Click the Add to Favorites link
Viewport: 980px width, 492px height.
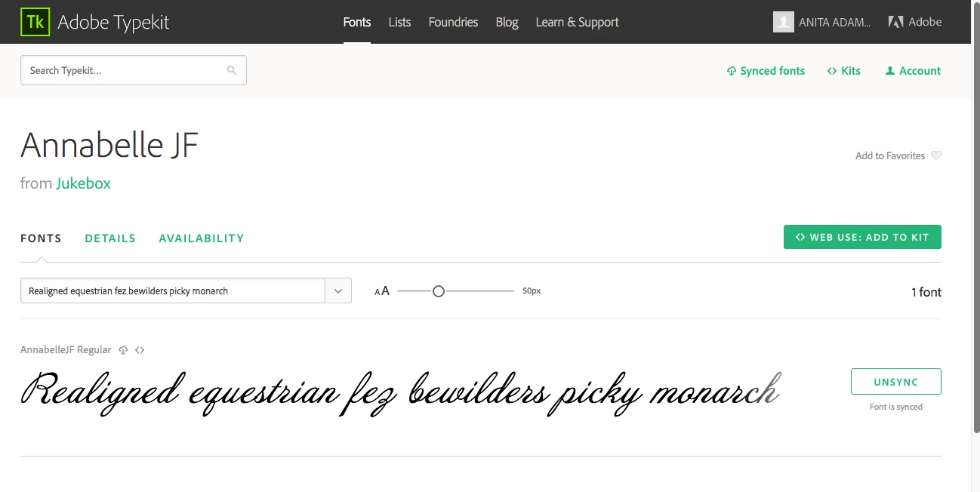890,155
